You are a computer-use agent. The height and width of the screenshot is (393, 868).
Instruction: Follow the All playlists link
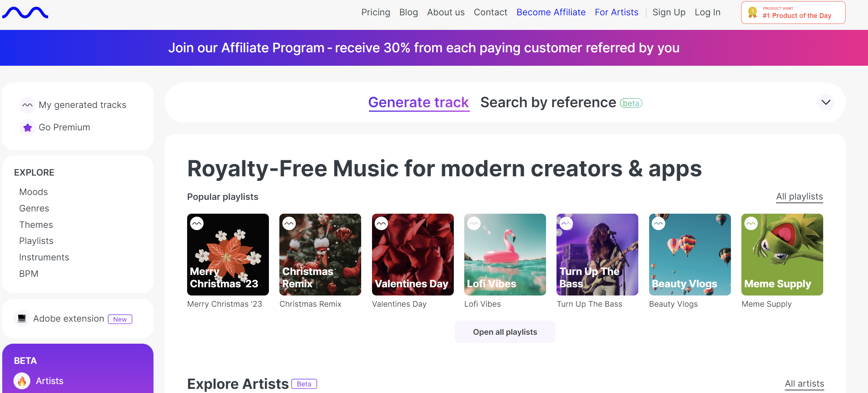(x=799, y=196)
